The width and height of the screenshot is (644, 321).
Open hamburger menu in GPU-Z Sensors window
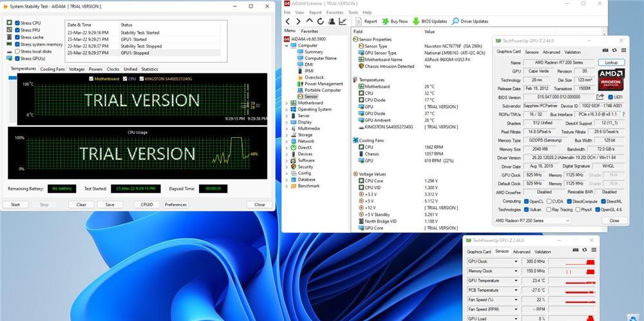coord(594,250)
